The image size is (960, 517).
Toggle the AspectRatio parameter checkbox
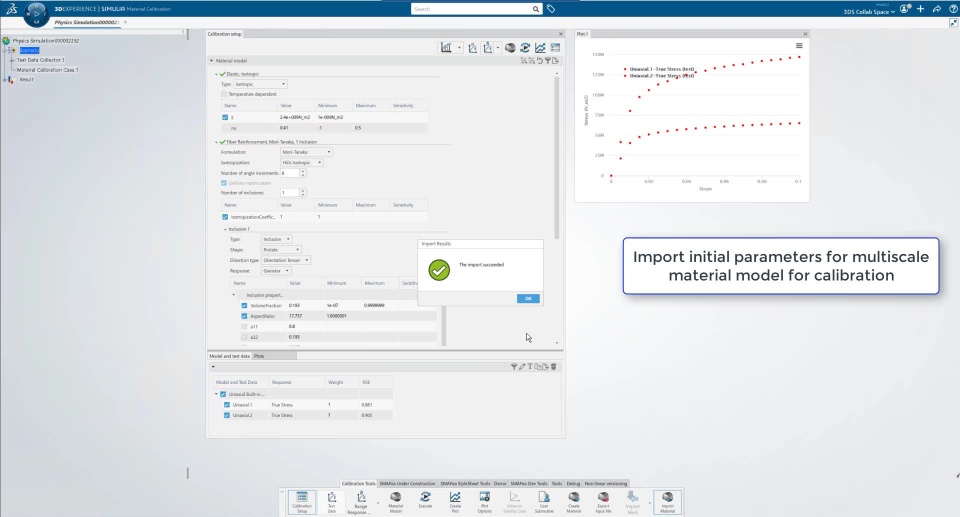click(244, 316)
